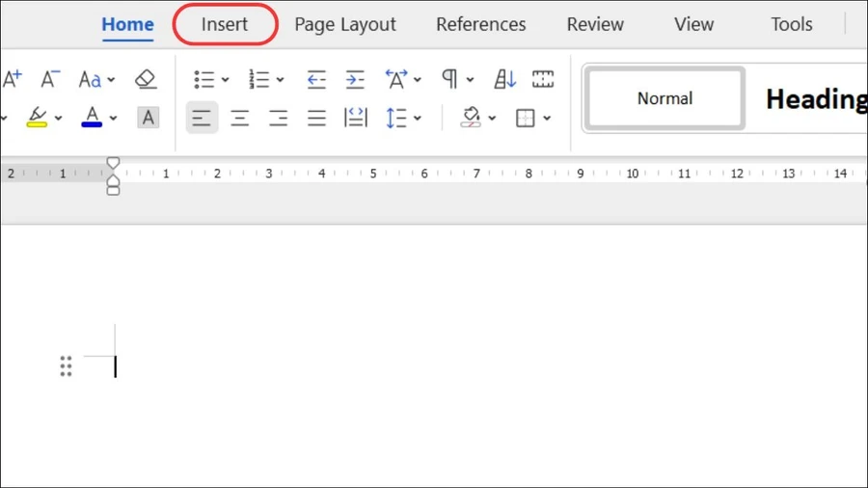Screen dimensions: 868x488
Task: Expand the numbering style dropdown
Action: 280,80
